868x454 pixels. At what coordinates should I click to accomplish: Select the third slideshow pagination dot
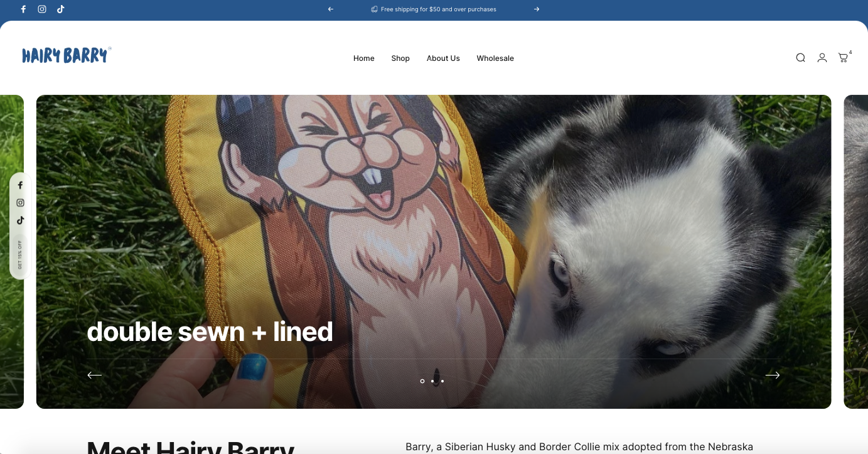pyautogui.click(x=442, y=381)
